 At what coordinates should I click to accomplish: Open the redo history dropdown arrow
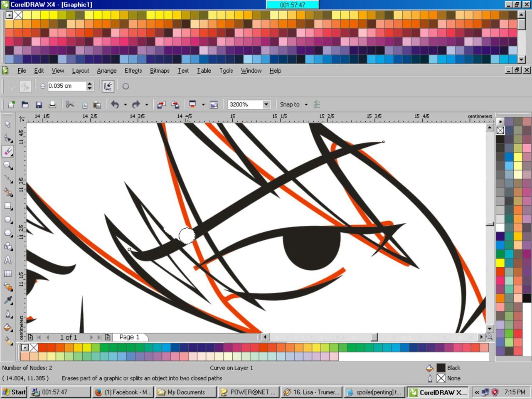coord(146,105)
